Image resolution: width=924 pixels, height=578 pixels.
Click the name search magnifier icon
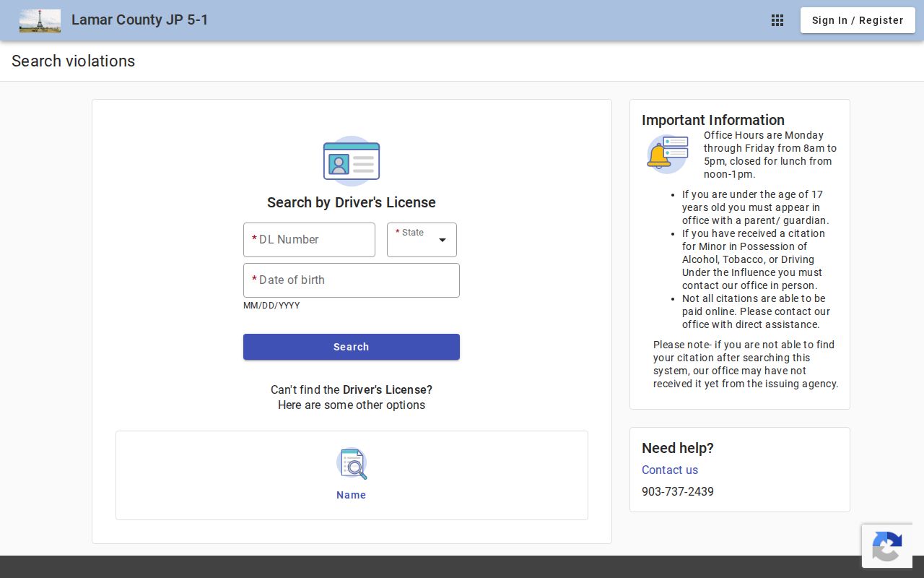tap(352, 464)
